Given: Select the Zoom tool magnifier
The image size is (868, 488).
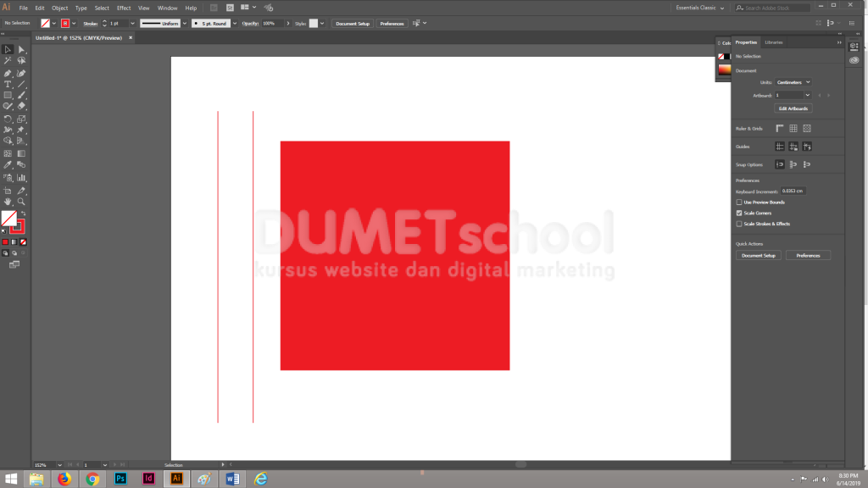Looking at the screenshot, I should click(x=21, y=202).
